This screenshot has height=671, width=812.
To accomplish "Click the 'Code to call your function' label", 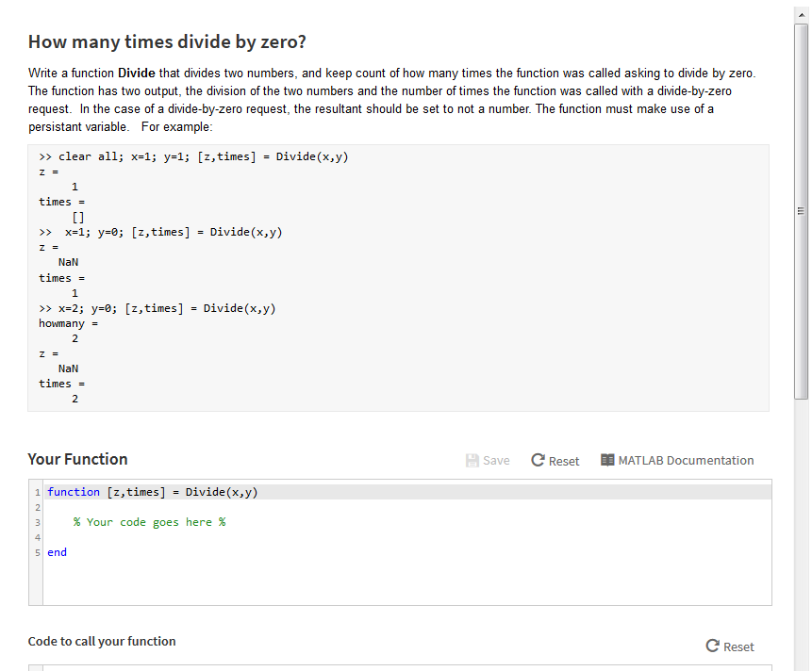I will coord(102,642).
